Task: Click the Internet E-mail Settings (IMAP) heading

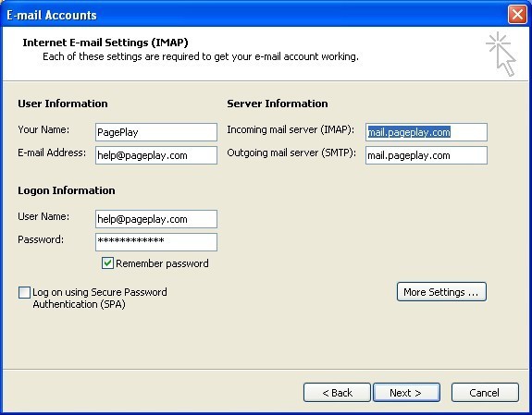Action: point(105,43)
